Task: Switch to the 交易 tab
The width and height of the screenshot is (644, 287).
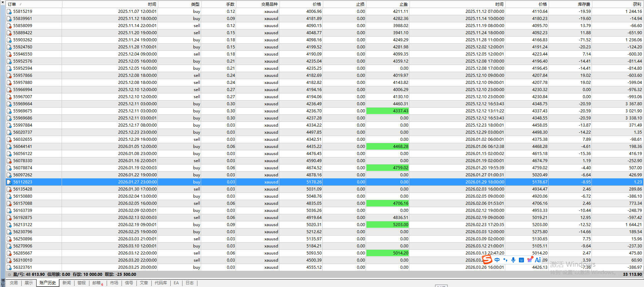Action: pos(14,283)
